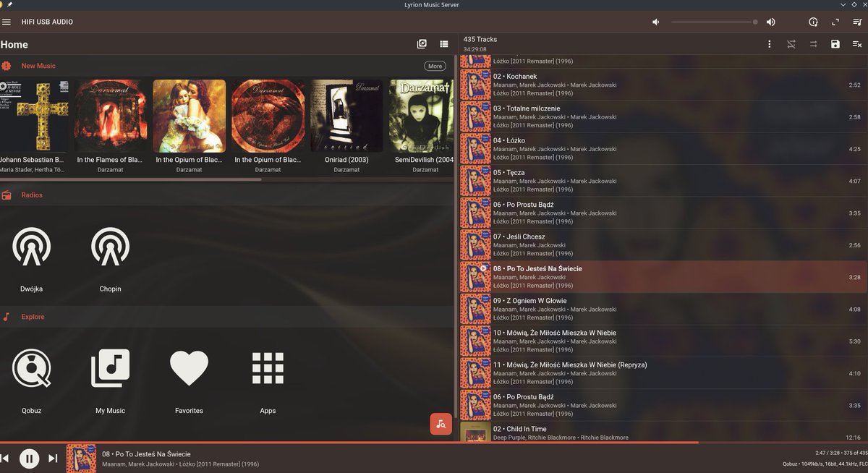Skip to previous track

click(x=5, y=459)
